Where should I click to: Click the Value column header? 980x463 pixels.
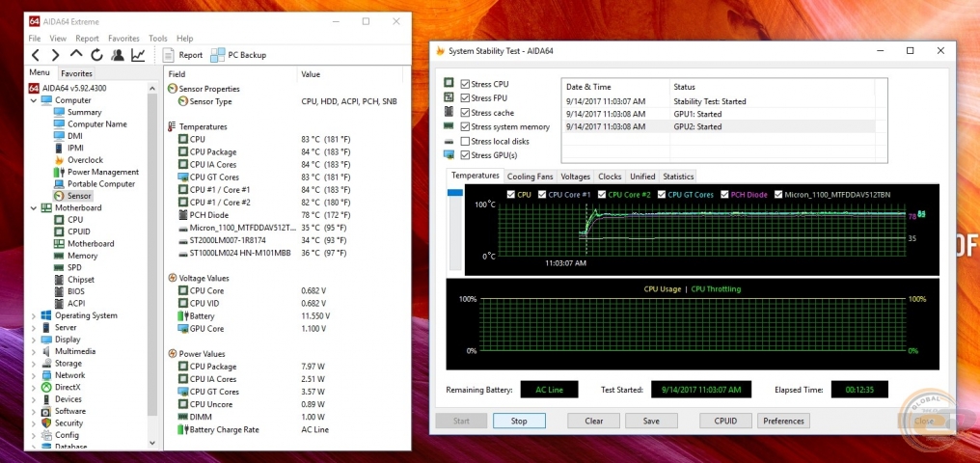[x=349, y=74]
